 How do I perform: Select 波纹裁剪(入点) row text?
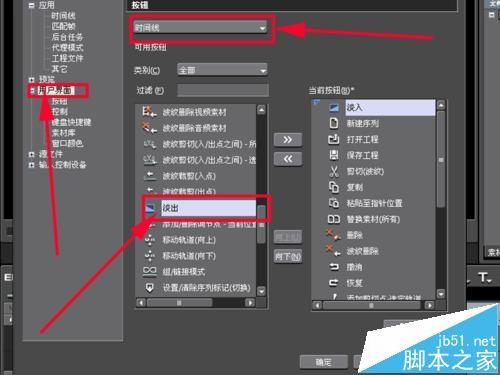coord(189,176)
